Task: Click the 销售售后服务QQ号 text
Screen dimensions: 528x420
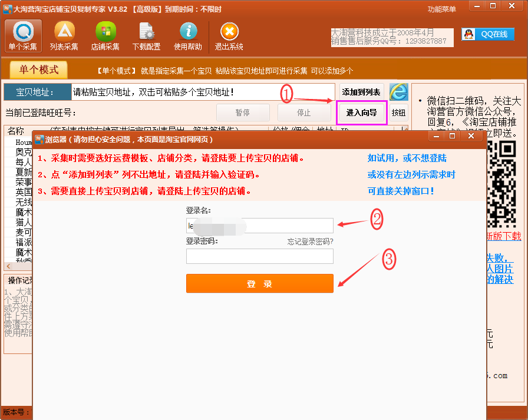Action: [x=388, y=41]
